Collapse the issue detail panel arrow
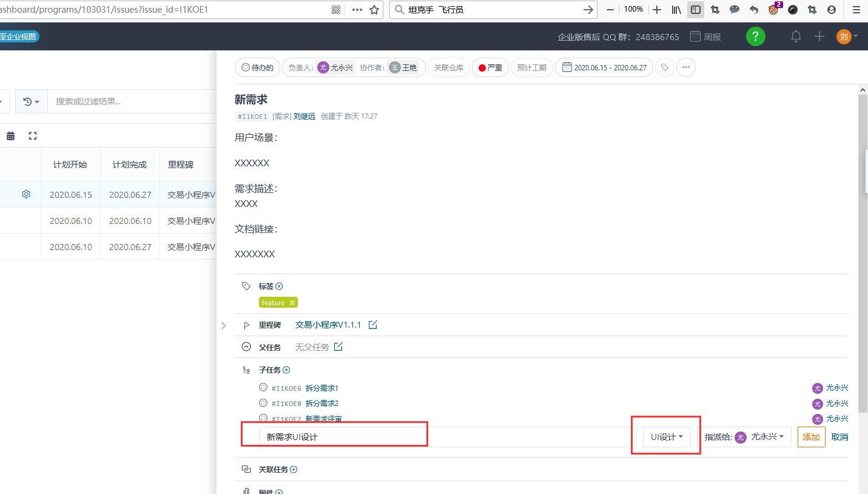 223,325
